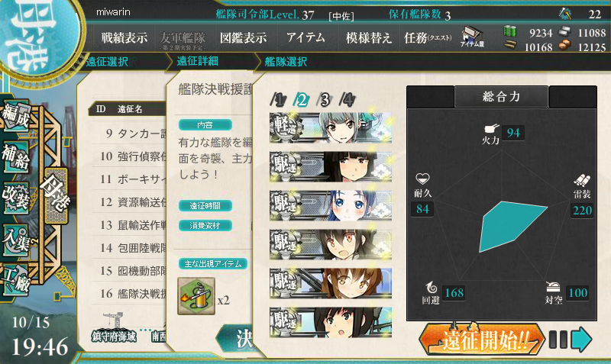Go back to 遠征選択 breadcrumb step
This screenshot has width=611, height=364.
(x=107, y=62)
